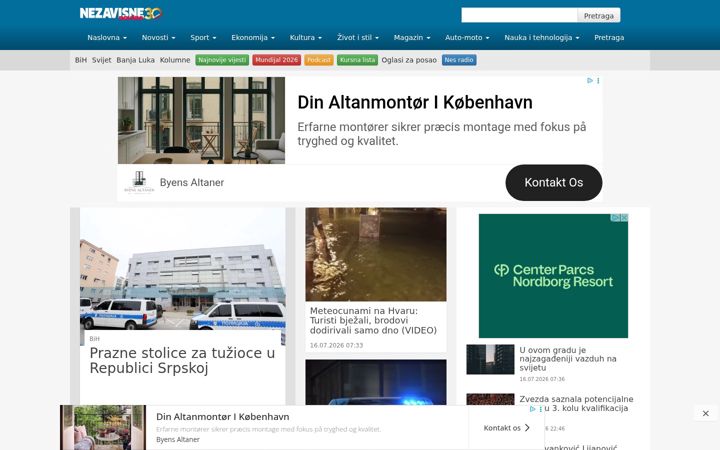Click the BiH category label on main article
Screen dimensions: 720x450
click(x=95, y=339)
